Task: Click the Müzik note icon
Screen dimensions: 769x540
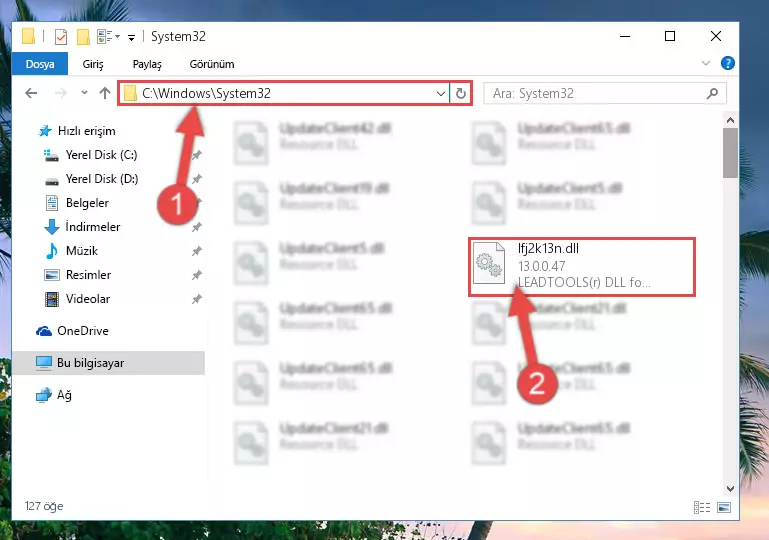Action: point(51,251)
